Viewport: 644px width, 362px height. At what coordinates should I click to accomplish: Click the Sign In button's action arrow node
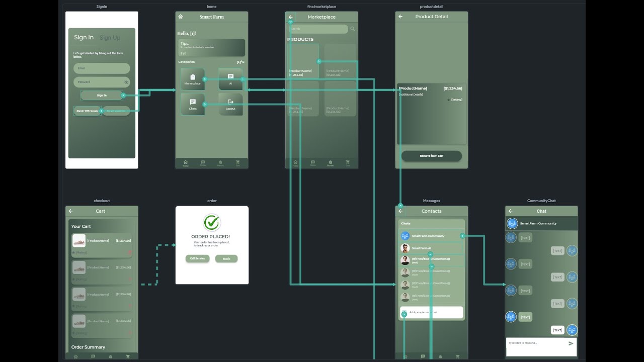123,95
